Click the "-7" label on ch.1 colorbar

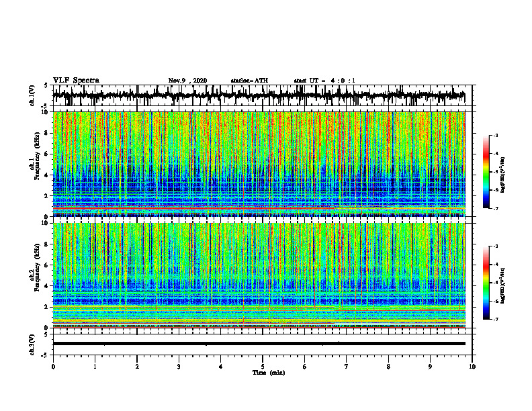pos(496,208)
